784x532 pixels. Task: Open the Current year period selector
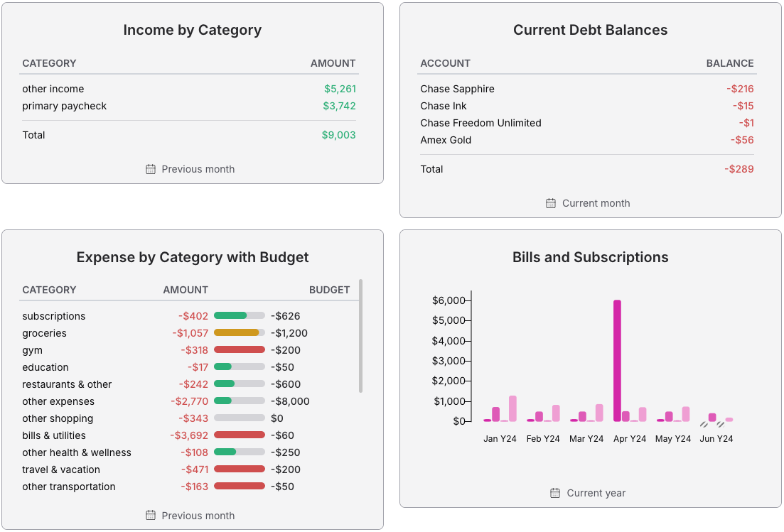[596, 493]
